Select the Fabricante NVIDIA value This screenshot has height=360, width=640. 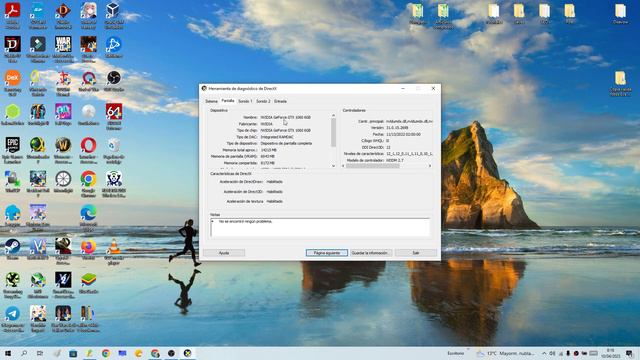(267, 124)
